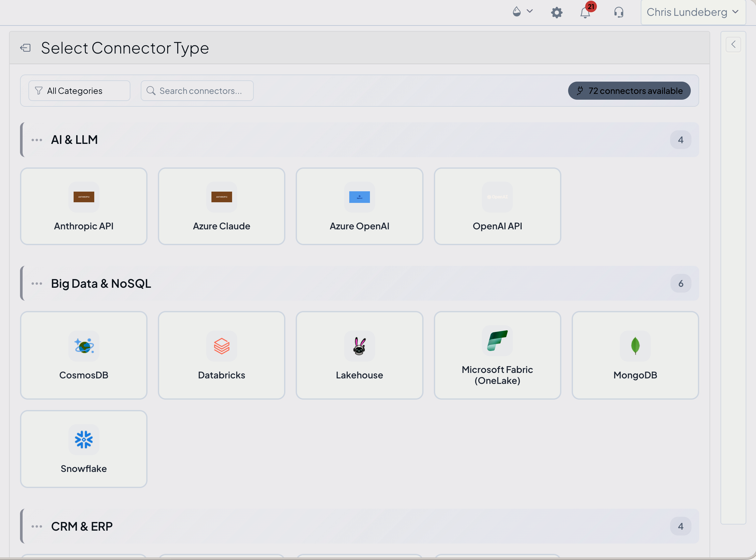Select the OpenAI API logo
This screenshot has width=756, height=560.
[497, 197]
